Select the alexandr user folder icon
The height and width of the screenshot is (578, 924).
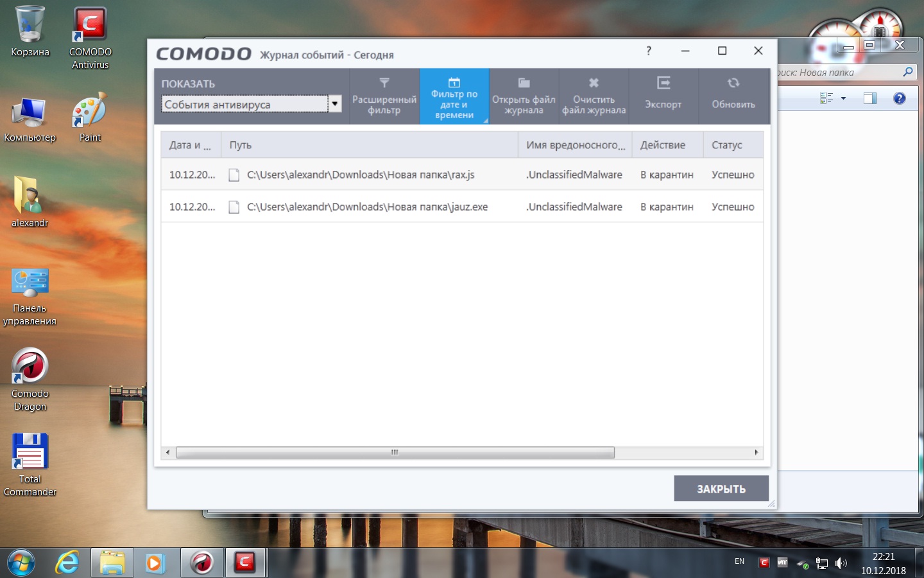[x=30, y=202]
